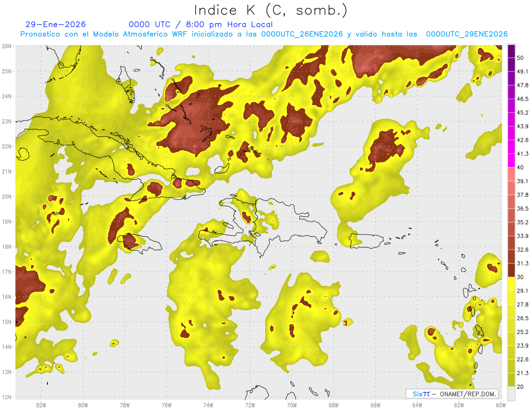Click the color bar value "35.2"

(523, 222)
